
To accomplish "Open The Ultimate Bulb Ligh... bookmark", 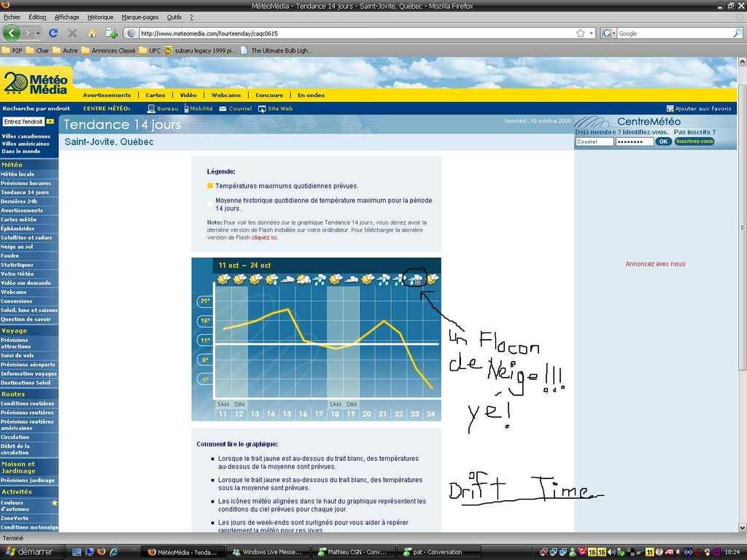I will [x=276, y=50].
